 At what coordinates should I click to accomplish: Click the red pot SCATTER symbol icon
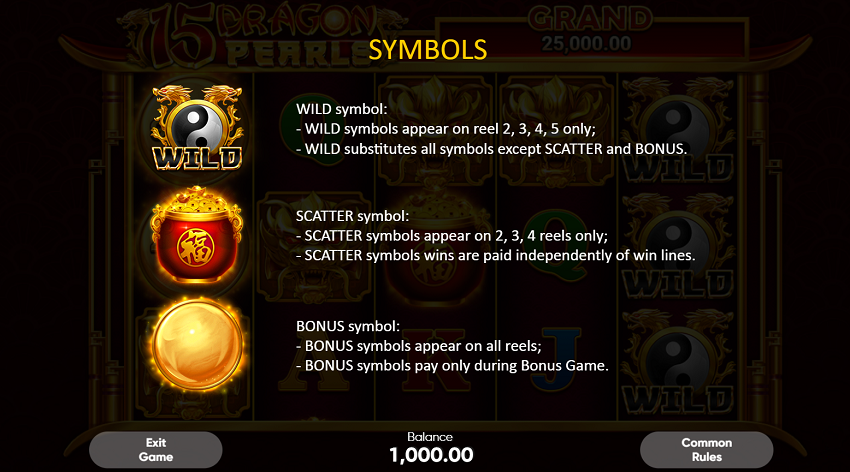click(197, 235)
